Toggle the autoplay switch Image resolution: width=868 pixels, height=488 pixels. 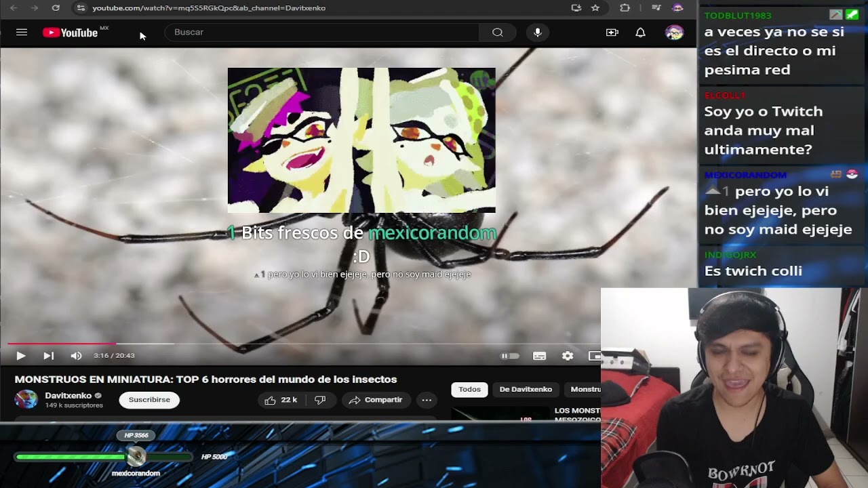(x=510, y=356)
